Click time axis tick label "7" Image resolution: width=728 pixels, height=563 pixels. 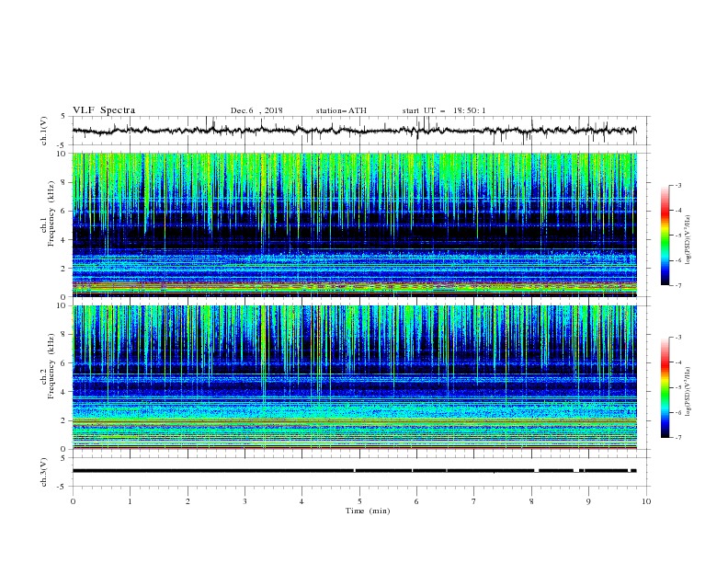[x=474, y=501]
